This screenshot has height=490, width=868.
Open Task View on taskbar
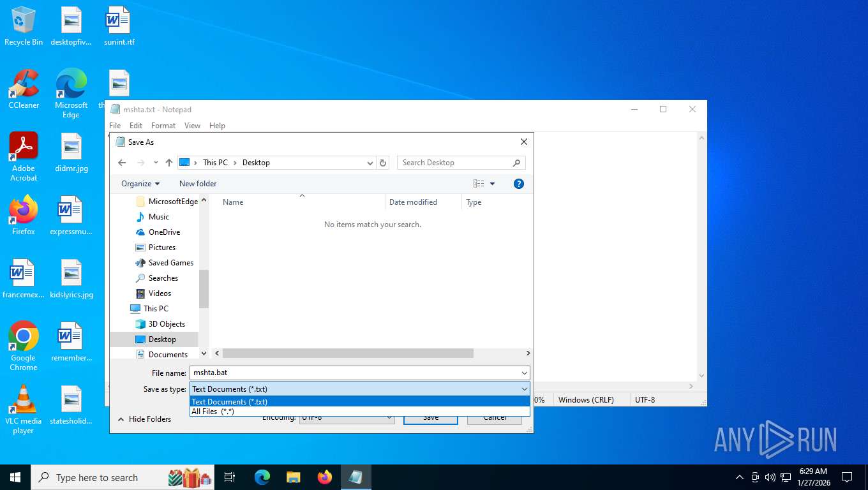point(230,477)
